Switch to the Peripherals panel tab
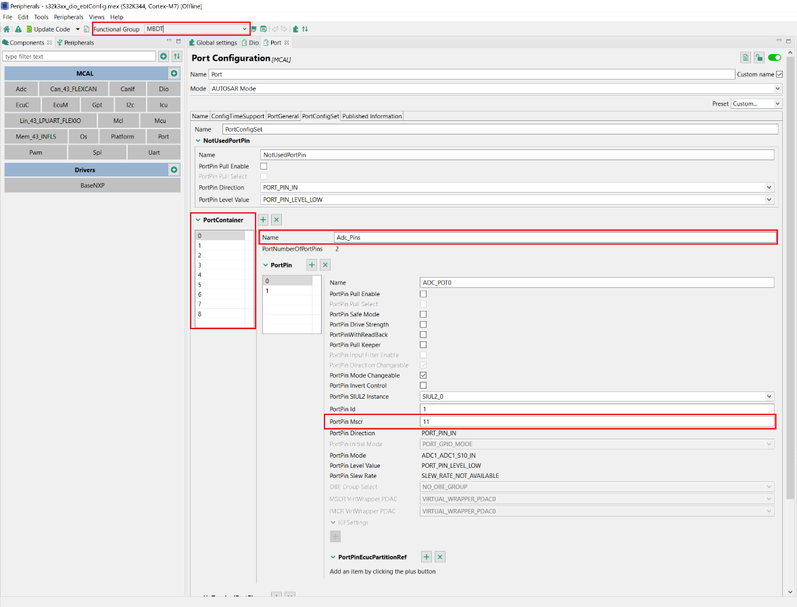 pyautogui.click(x=76, y=43)
